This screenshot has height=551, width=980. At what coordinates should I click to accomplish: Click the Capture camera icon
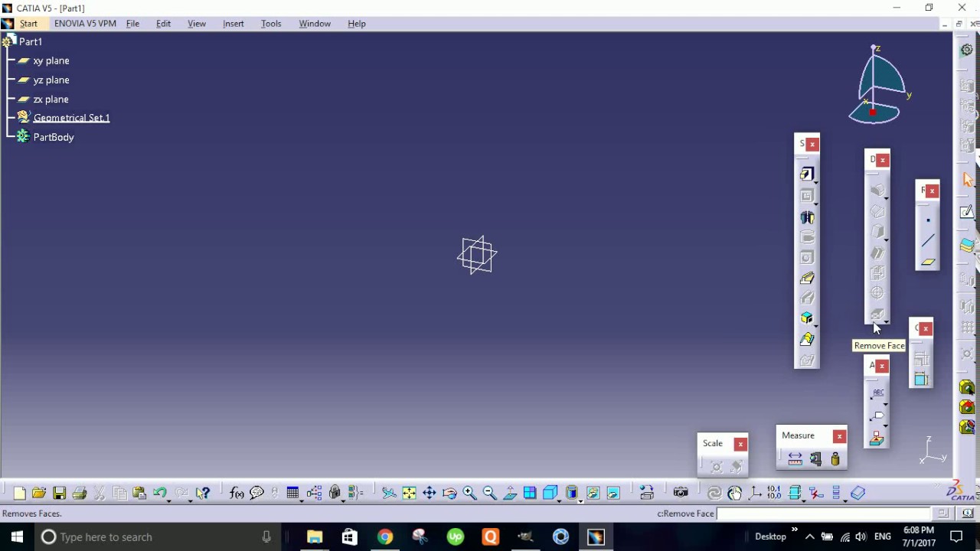681,494
